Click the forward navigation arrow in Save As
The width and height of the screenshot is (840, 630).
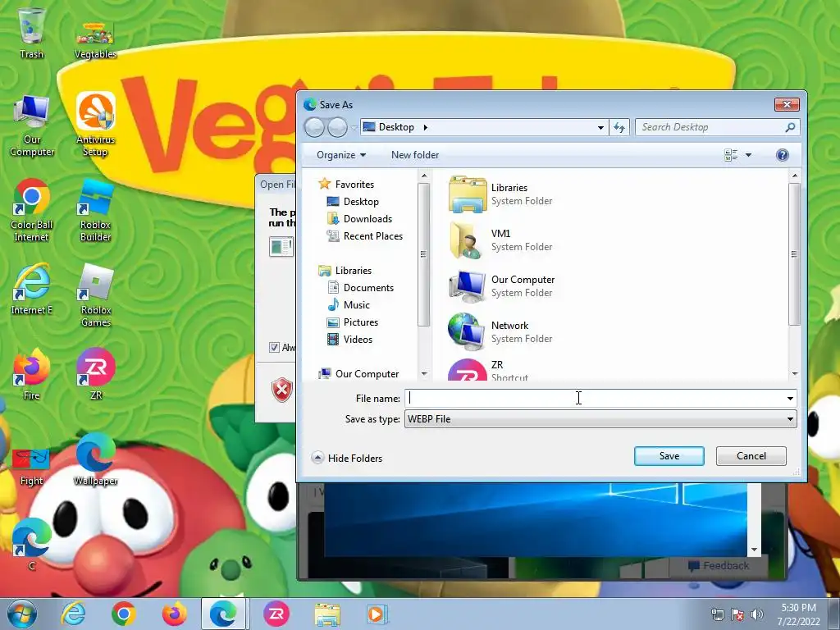coord(337,127)
